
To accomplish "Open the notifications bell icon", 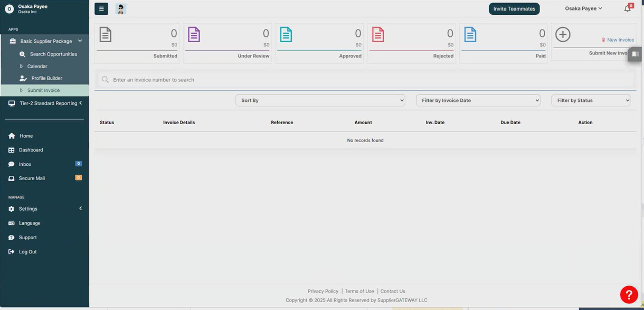I will (627, 9).
